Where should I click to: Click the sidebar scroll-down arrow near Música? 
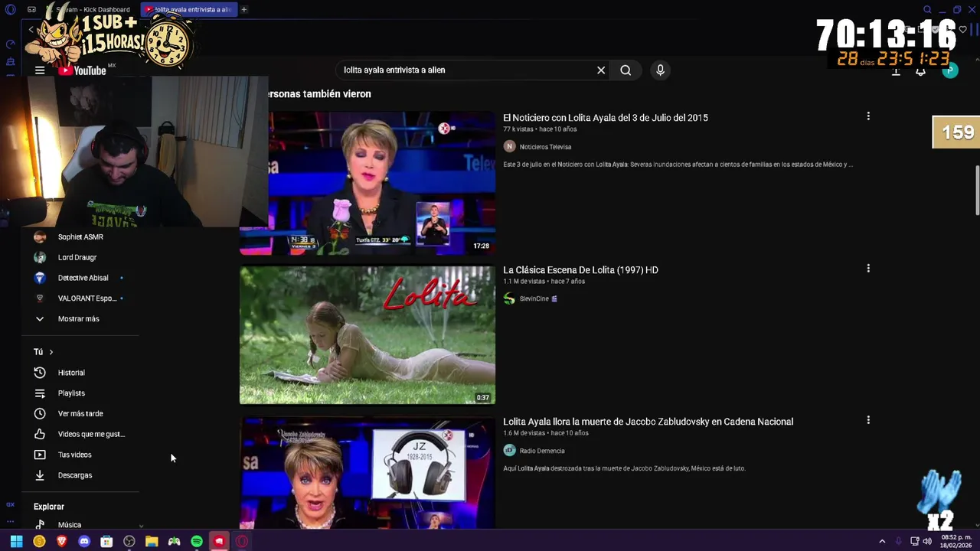[x=141, y=526]
